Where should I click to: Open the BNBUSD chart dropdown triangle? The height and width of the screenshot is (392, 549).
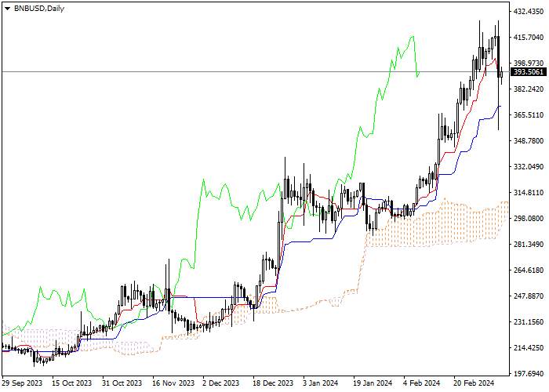pyautogui.click(x=7, y=9)
